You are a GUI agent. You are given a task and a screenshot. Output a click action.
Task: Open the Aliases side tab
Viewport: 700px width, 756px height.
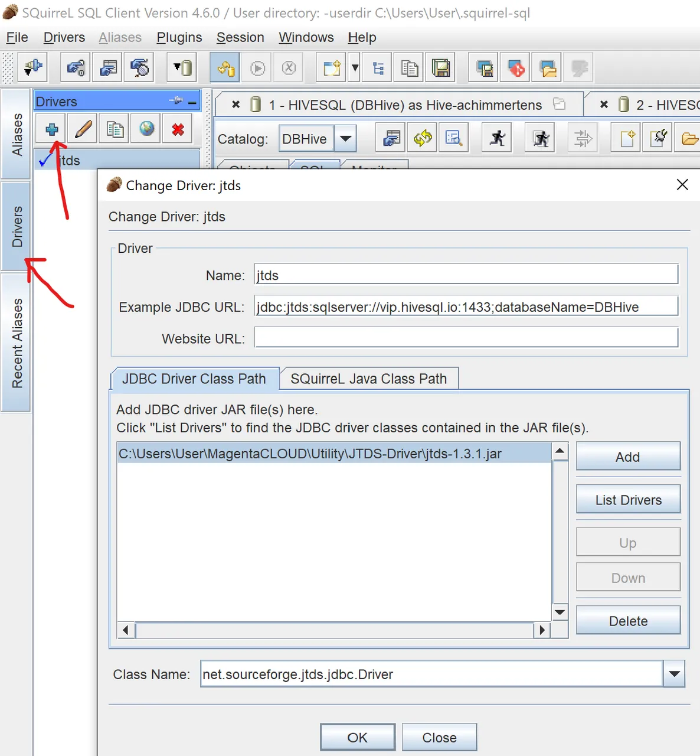tap(17, 134)
